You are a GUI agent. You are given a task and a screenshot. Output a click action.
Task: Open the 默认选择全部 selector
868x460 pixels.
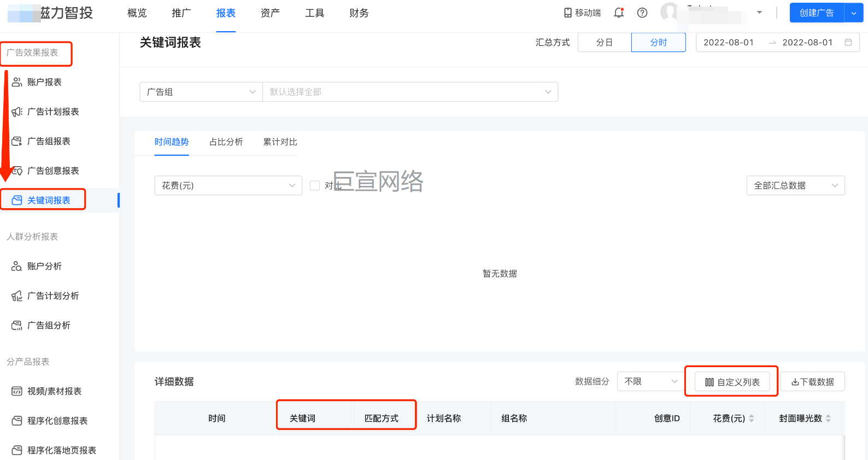(410, 92)
